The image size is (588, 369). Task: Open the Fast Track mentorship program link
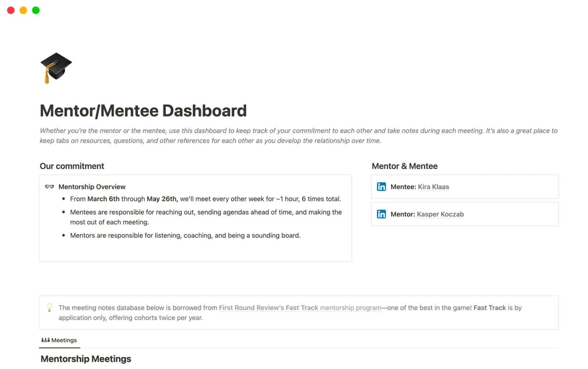(300, 308)
